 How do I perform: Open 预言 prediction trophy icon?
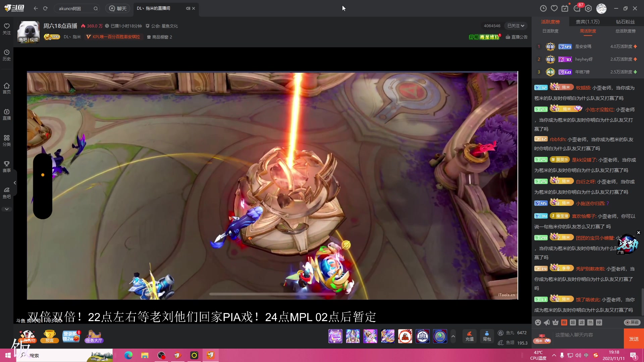click(50, 336)
